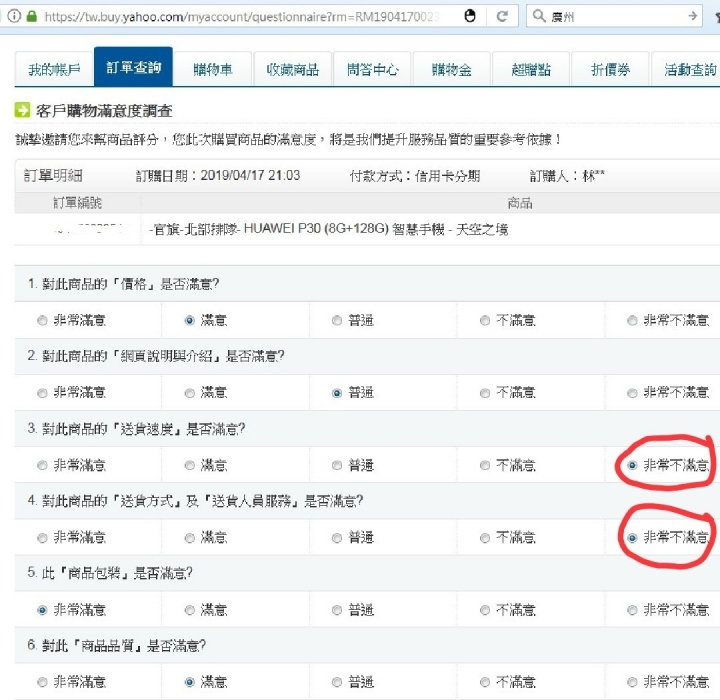Click the 訂購人：林** text
Viewport: 720px width, 700px height.
567,176
